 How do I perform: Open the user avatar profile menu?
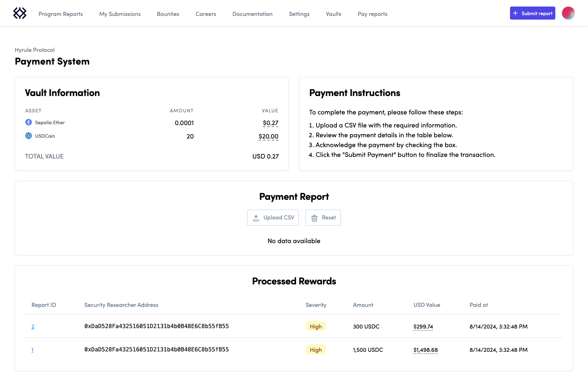(568, 13)
